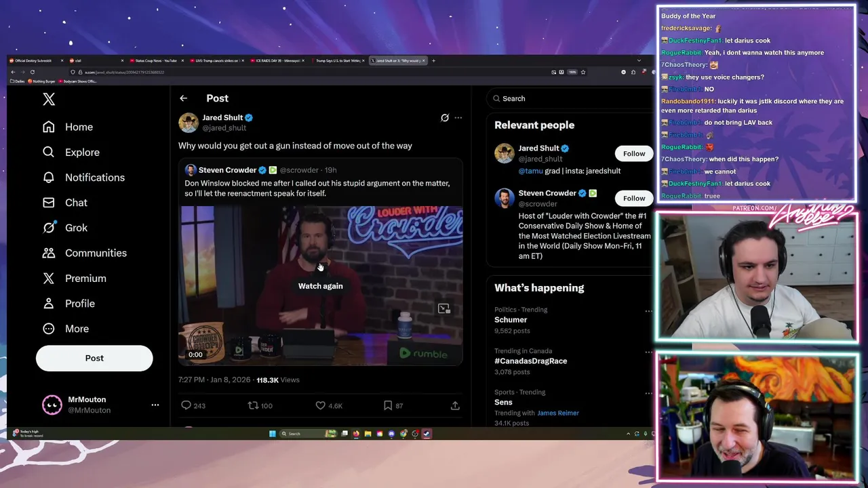Open the Sens trending topic
The height and width of the screenshot is (488, 868).
point(503,403)
